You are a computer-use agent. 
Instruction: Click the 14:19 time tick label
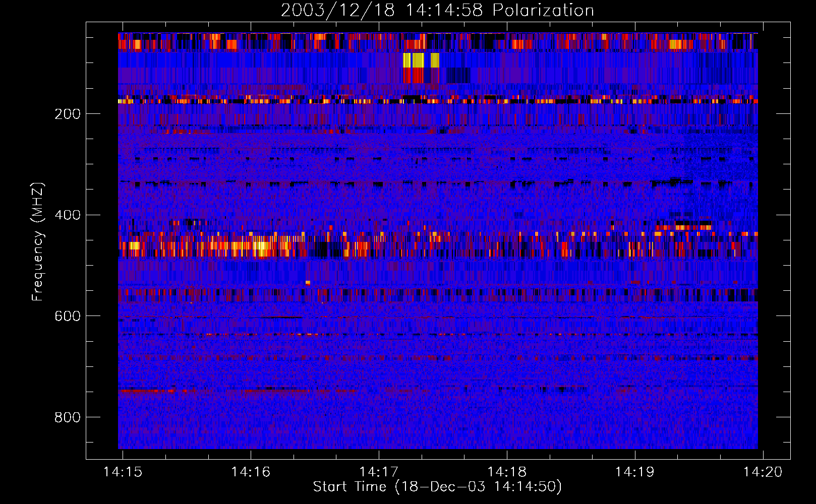[x=635, y=472]
